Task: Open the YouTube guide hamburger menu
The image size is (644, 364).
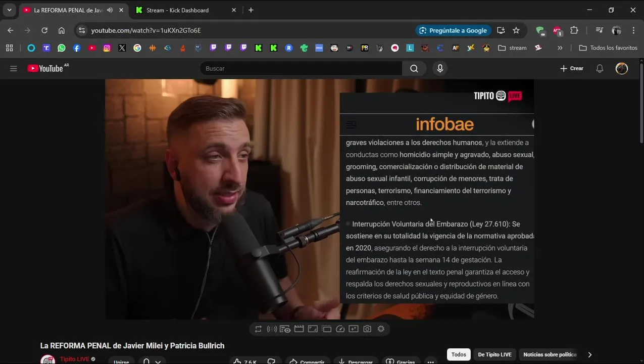Action: (14, 68)
